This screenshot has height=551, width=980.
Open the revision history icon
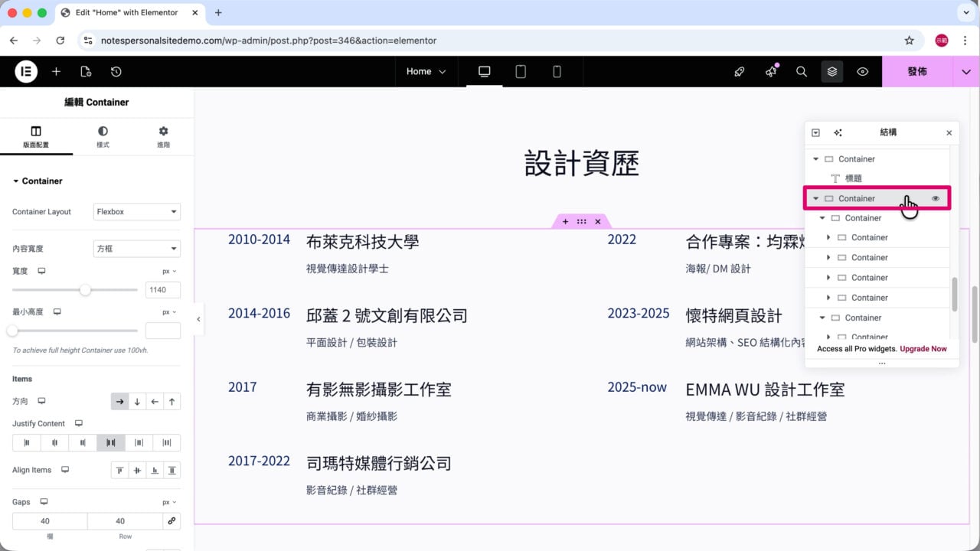click(116, 71)
